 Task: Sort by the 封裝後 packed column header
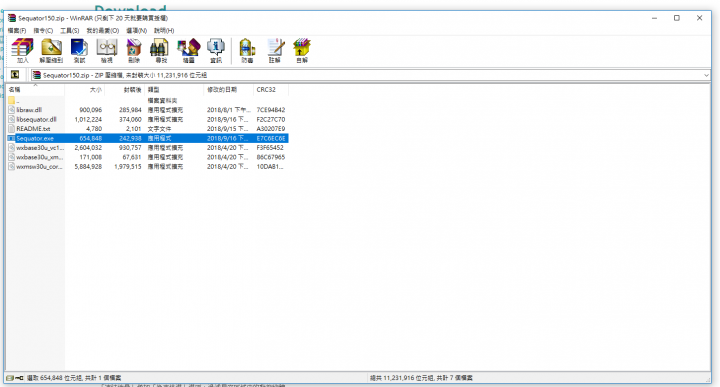(125, 90)
